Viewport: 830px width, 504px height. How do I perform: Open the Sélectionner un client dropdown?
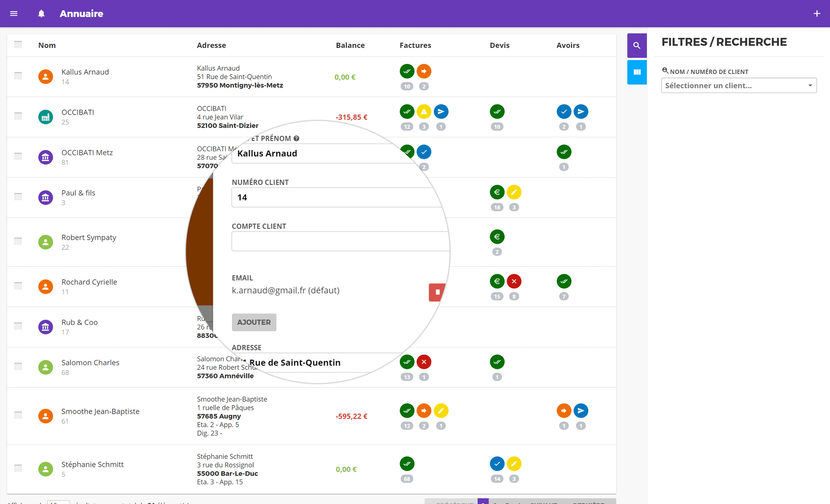tap(739, 86)
